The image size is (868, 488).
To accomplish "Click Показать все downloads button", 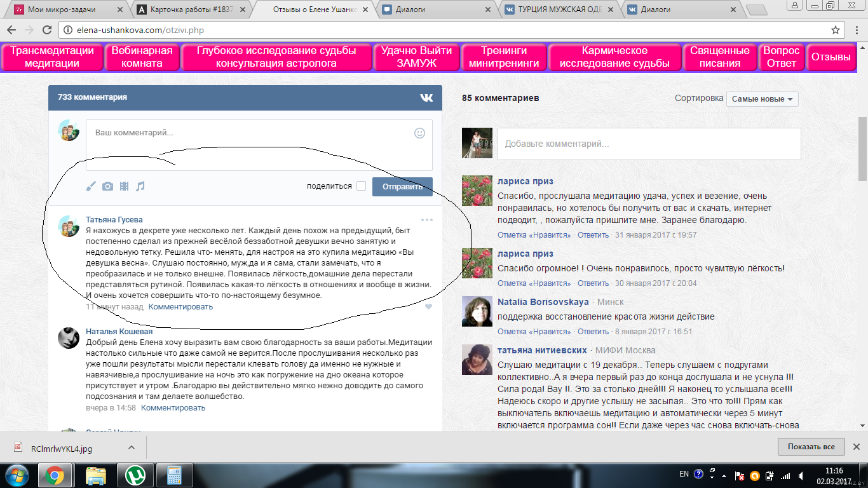I will coord(811,447).
